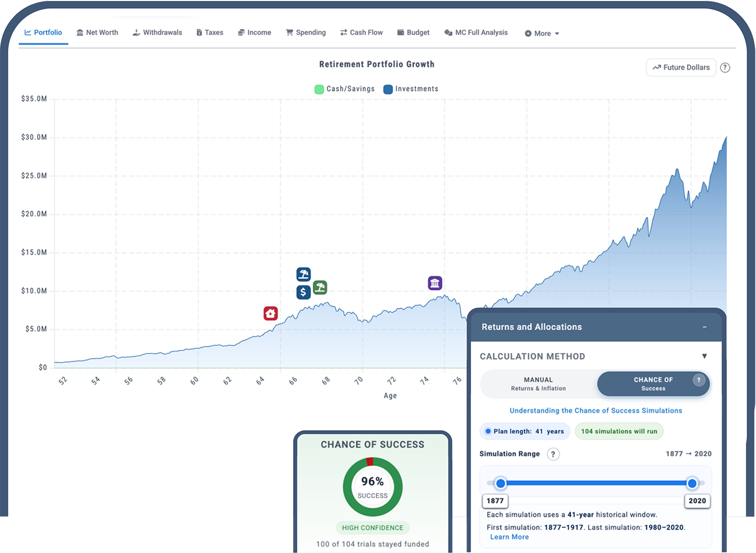Click the More plus circle icon

[528, 34]
